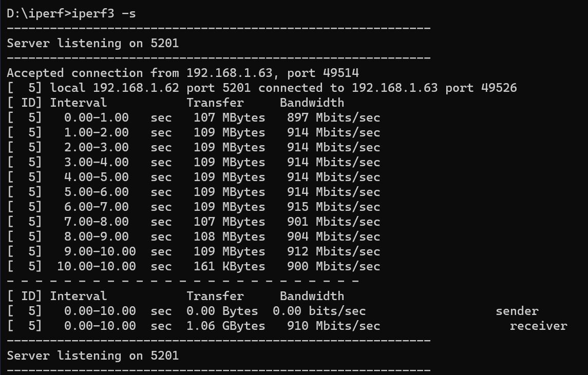Click the last 'Server listening on 5201' line
Screen dimensions: 588x375
(x=92, y=356)
